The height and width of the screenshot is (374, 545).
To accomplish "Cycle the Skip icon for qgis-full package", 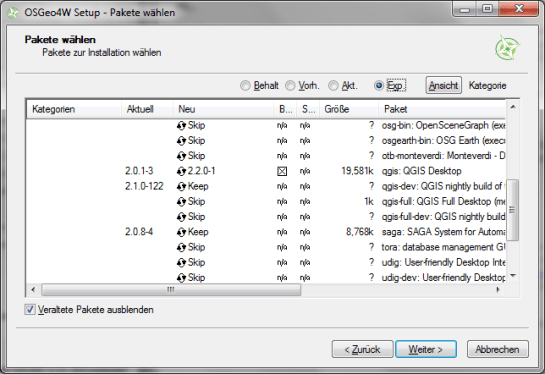I will click(181, 202).
